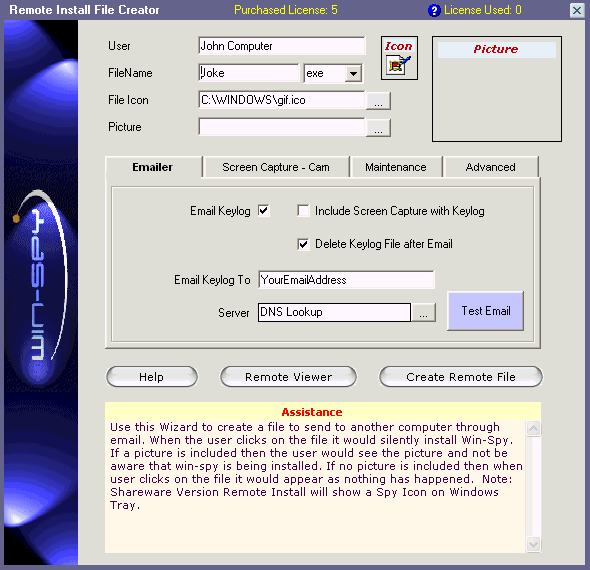The width and height of the screenshot is (590, 570).
Task: Expand the exe file extension dropdown
Action: 353,73
